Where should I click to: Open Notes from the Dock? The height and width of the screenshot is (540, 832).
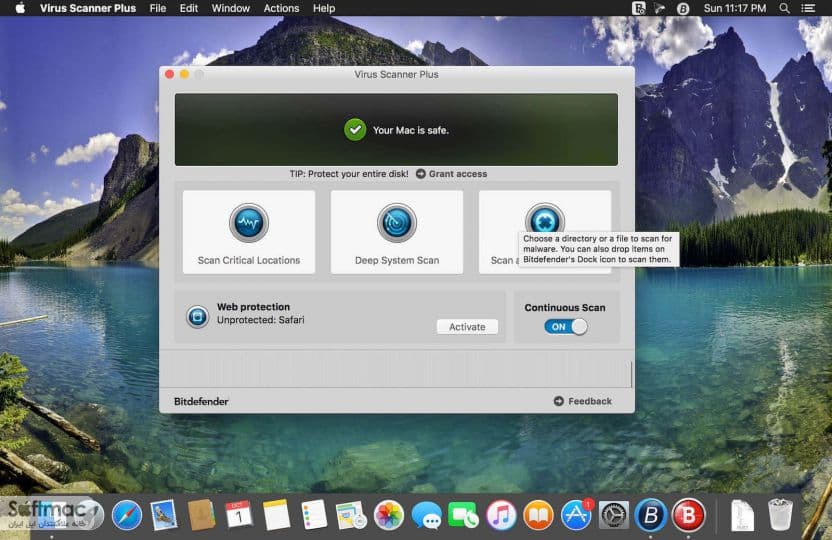point(276,515)
